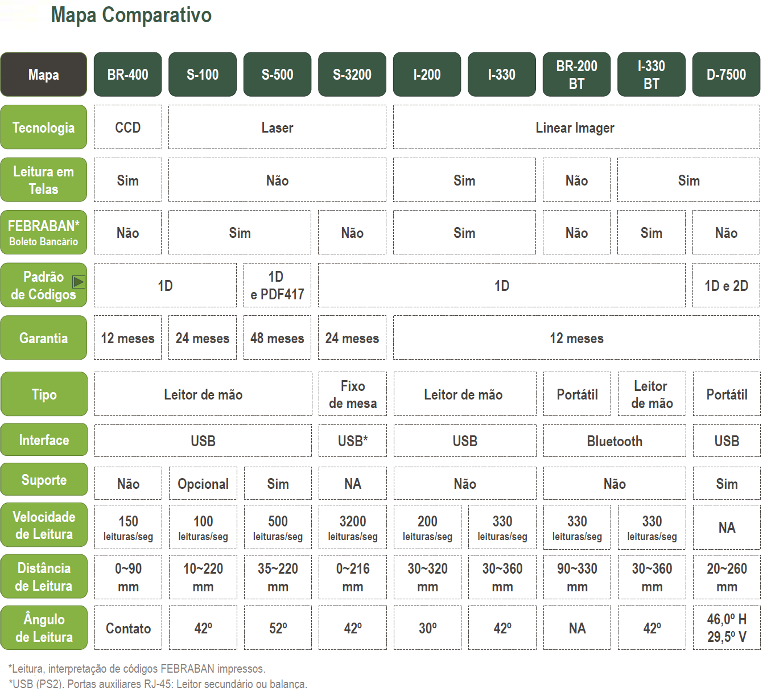
Task: Click the FEBRABAN Boleto Bancário row label
Action: click(x=44, y=232)
